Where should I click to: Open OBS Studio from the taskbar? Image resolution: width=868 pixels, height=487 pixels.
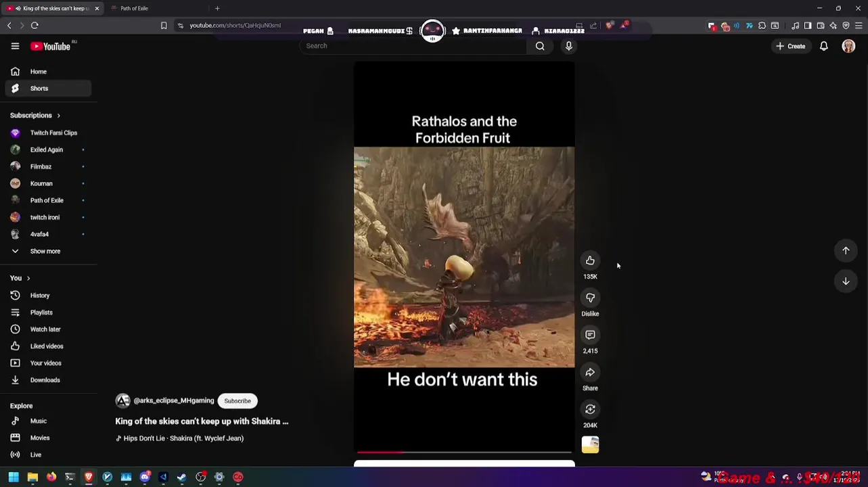201,478
